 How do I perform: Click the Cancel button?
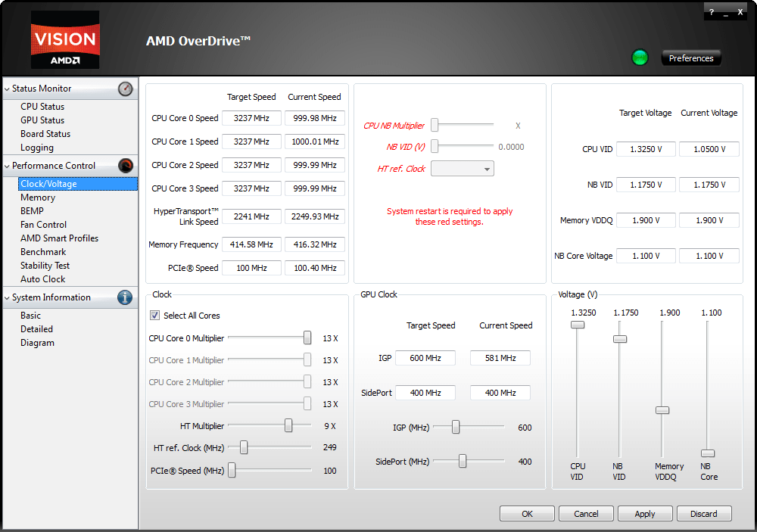tap(586, 514)
